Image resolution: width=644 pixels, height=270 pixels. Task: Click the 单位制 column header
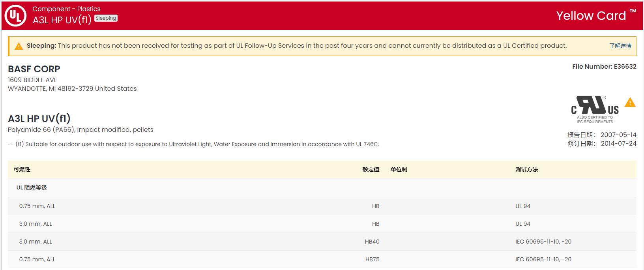[399, 169]
